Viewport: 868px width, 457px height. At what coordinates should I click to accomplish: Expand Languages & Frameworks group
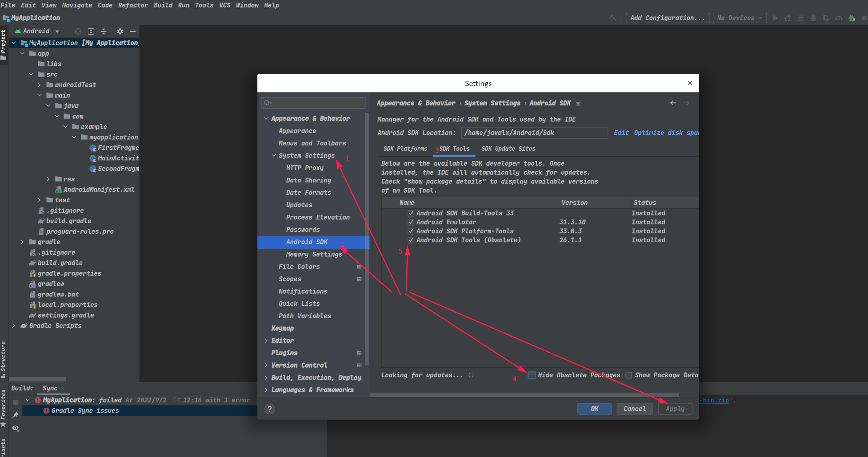click(x=266, y=390)
